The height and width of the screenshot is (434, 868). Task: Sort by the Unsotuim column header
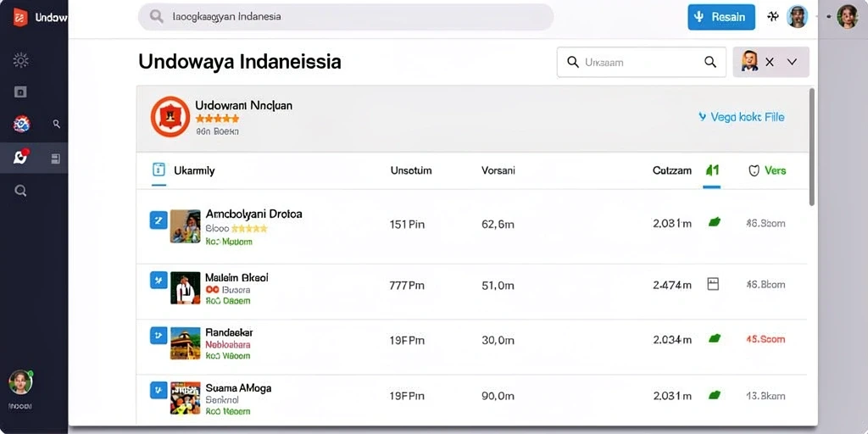(x=411, y=170)
